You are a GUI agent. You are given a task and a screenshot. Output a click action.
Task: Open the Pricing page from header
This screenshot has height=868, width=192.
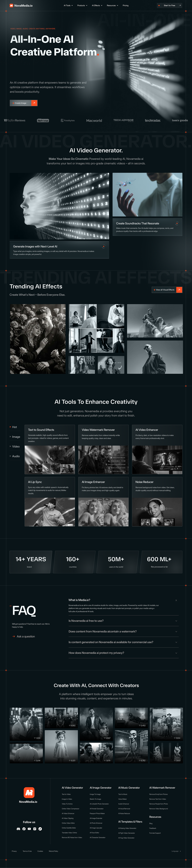126,5
